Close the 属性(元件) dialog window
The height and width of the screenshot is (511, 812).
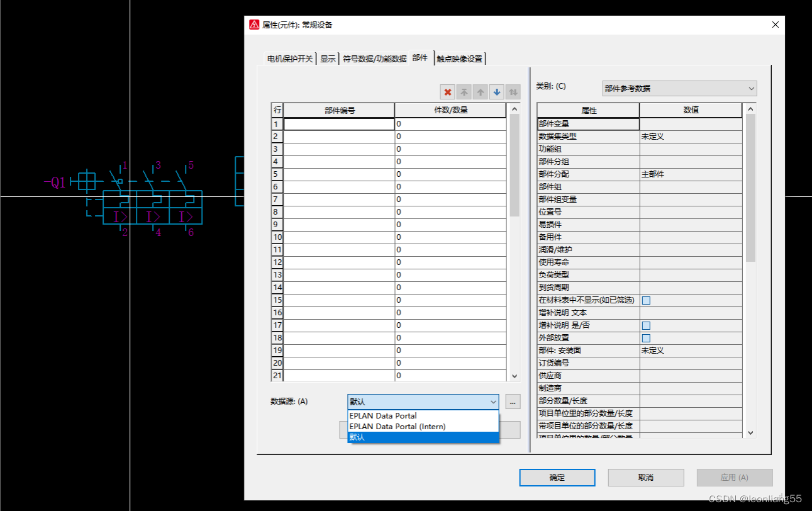tap(775, 25)
